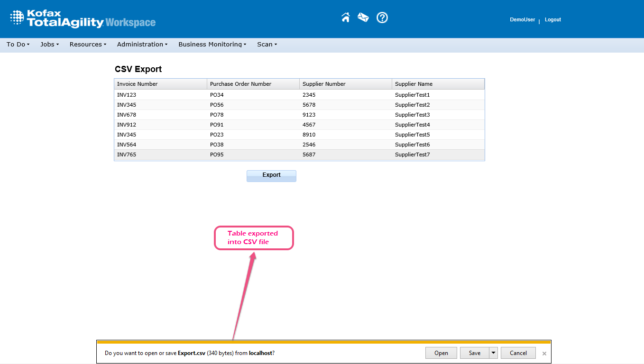The width and height of the screenshot is (644, 364).
Task: Click Open in the download bar
Action: 441,353
